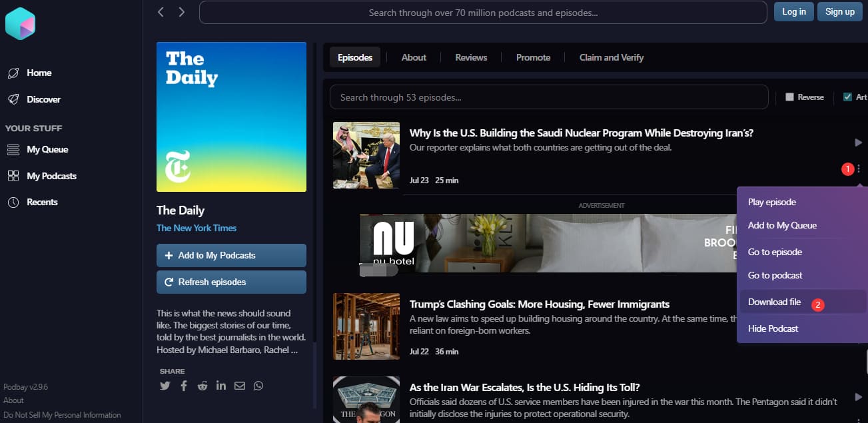This screenshot has height=423, width=868.
Task: Open 'Why Is the U.S. Building the Saudi Nuclear Program' title
Action: [x=582, y=133]
